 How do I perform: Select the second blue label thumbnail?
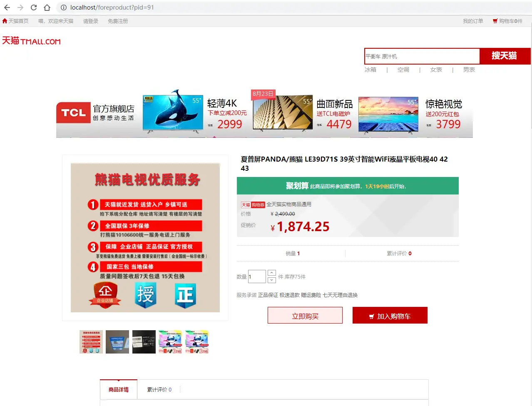[117, 342]
